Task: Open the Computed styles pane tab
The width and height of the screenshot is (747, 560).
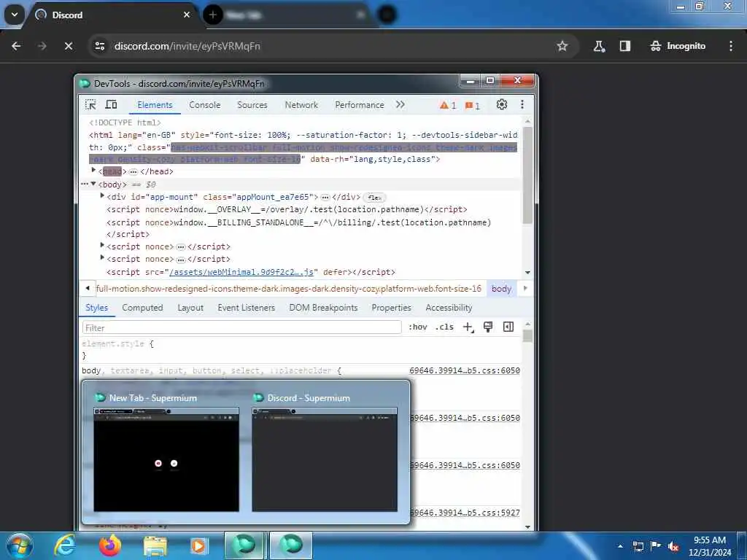Action: point(142,308)
